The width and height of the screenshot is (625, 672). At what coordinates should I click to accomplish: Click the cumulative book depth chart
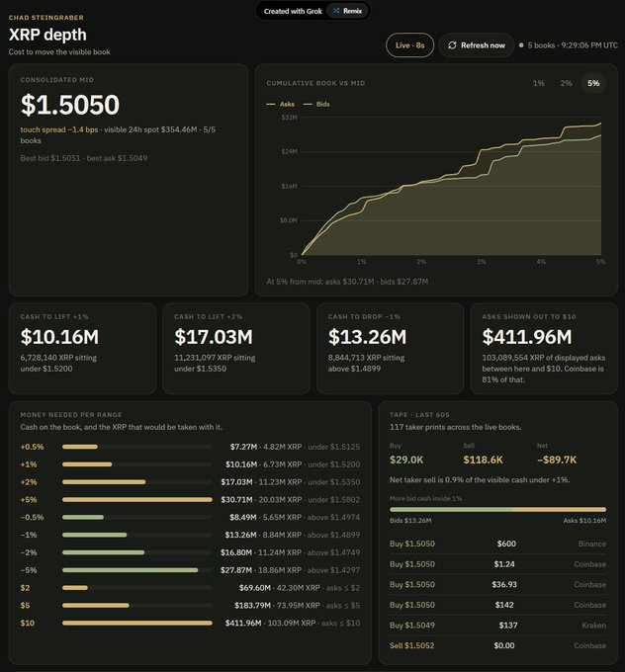450,187
